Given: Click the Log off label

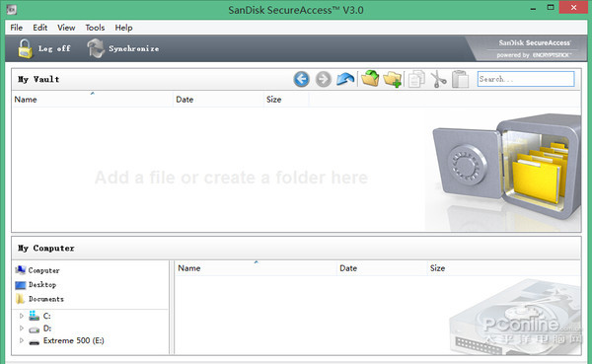Looking at the screenshot, I should 54,48.
